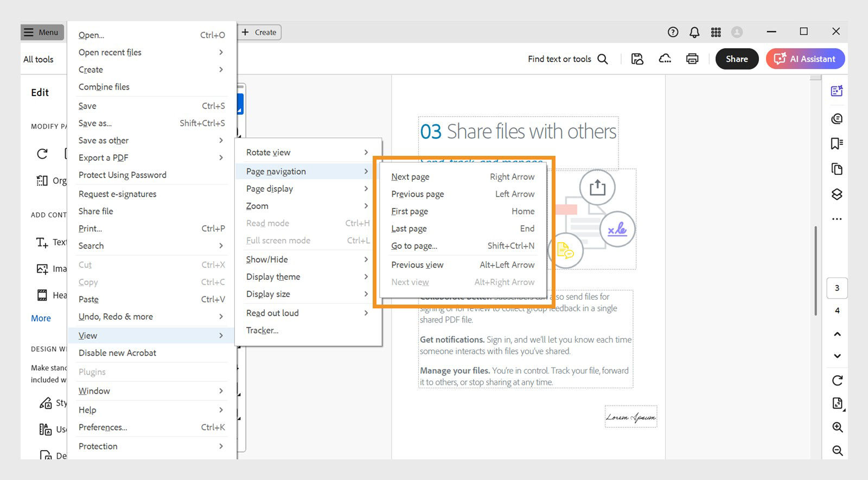The height and width of the screenshot is (480, 868).
Task: Click the Text tool icon in the Edit panel
Action: point(42,242)
